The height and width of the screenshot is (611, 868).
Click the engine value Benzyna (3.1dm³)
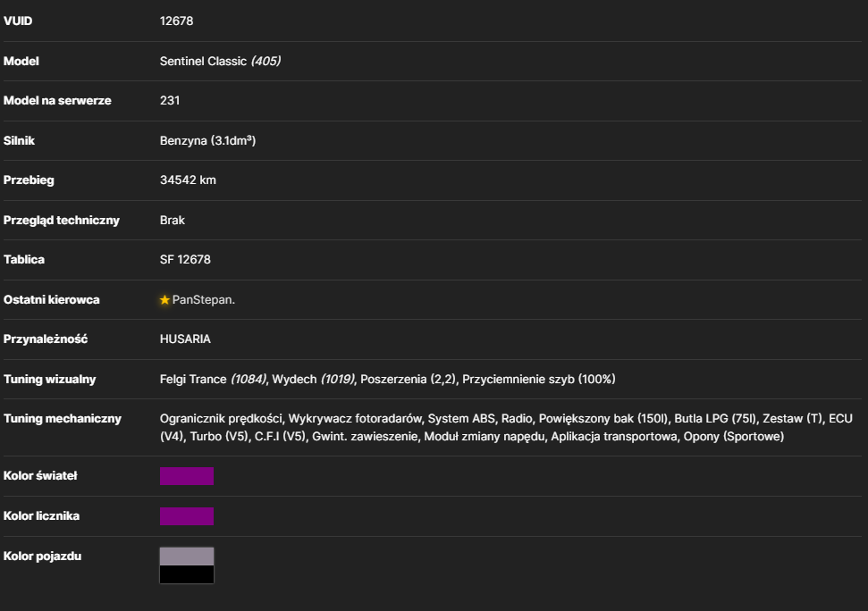207,140
